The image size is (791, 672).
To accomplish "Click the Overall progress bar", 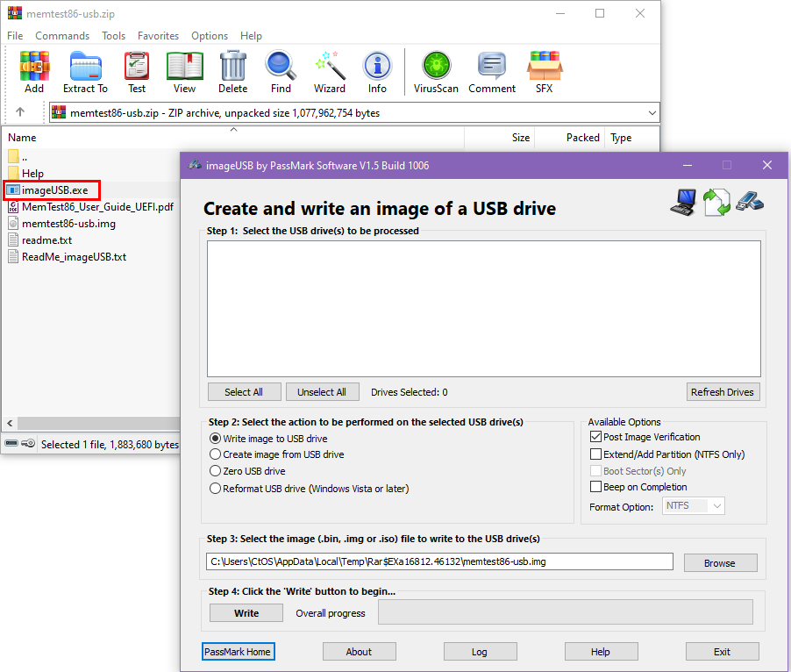I will coord(566,612).
